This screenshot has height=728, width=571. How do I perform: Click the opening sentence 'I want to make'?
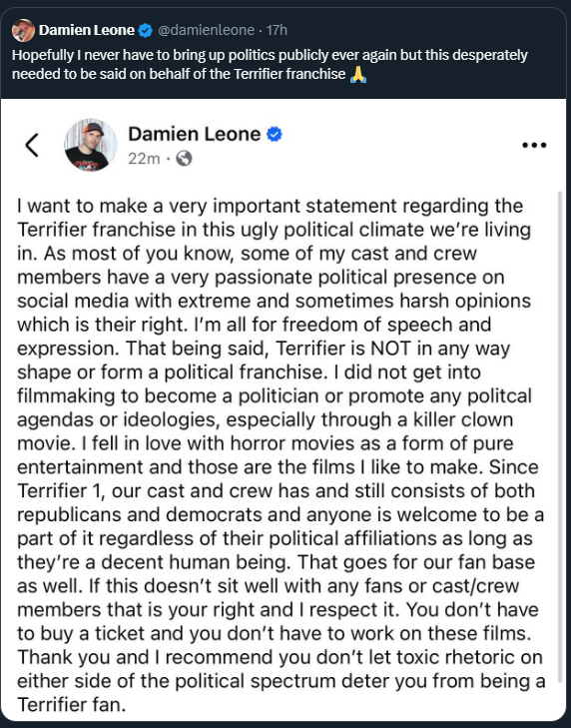click(x=82, y=206)
